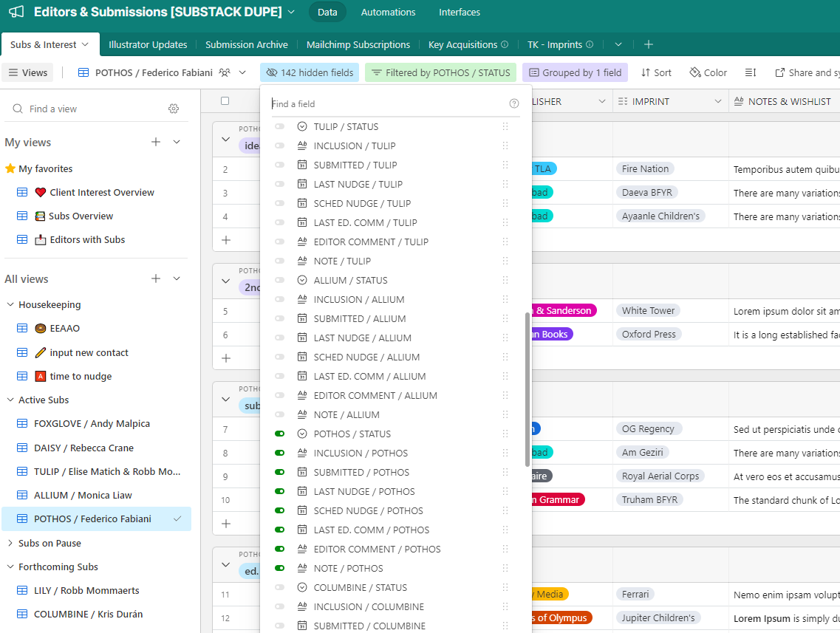Show the INCLUSION / TULIP field
The height and width of the screenshot is (633, 840).
(280, 146)
